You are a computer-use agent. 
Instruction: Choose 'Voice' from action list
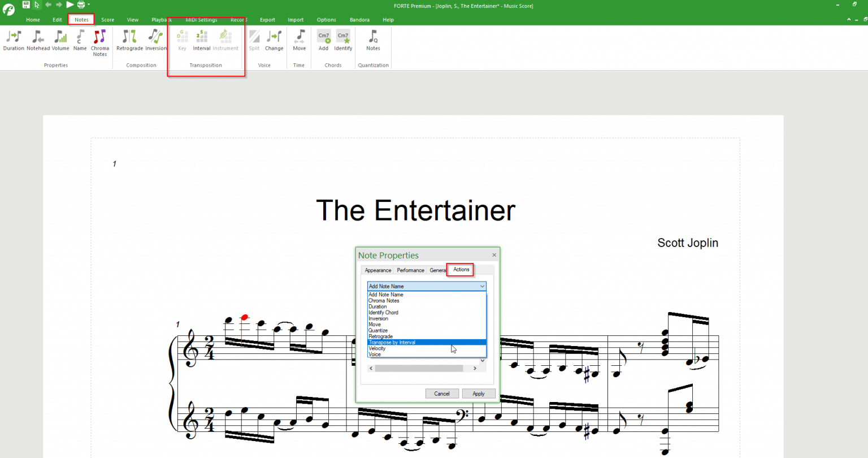point(427,355)
